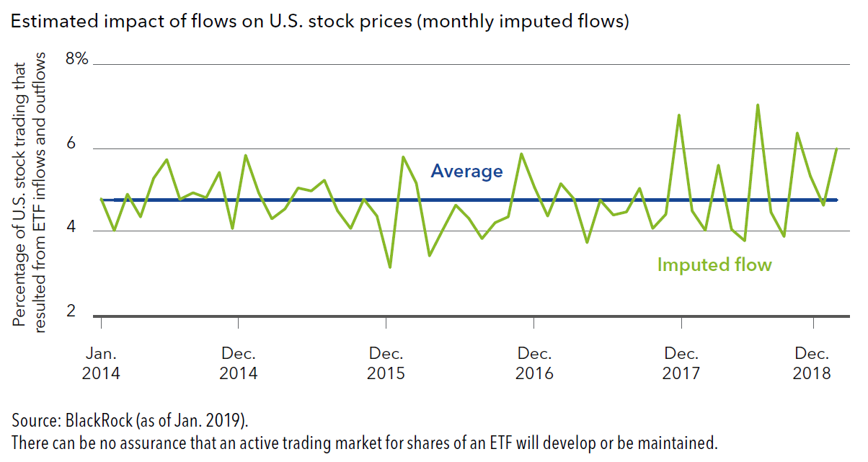Image resolution: width=868 pixels, height=462 pixels.
Task: Select the Dec. 2017 axis label
Action: [x=681, y=364]
